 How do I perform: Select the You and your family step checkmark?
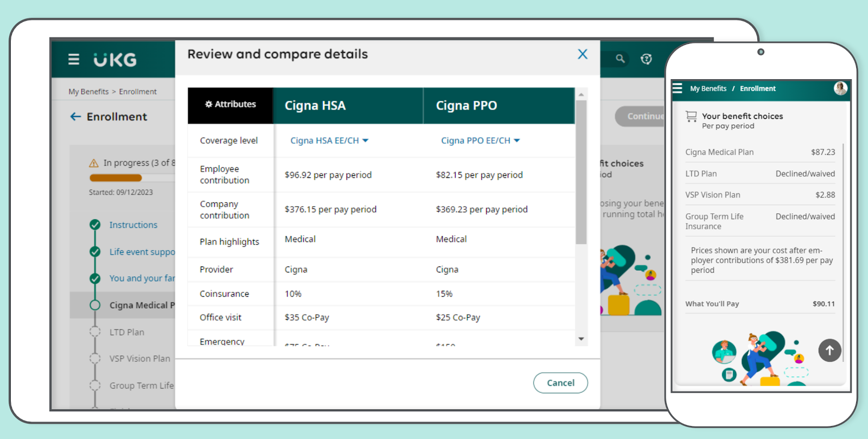click(95, 278)
